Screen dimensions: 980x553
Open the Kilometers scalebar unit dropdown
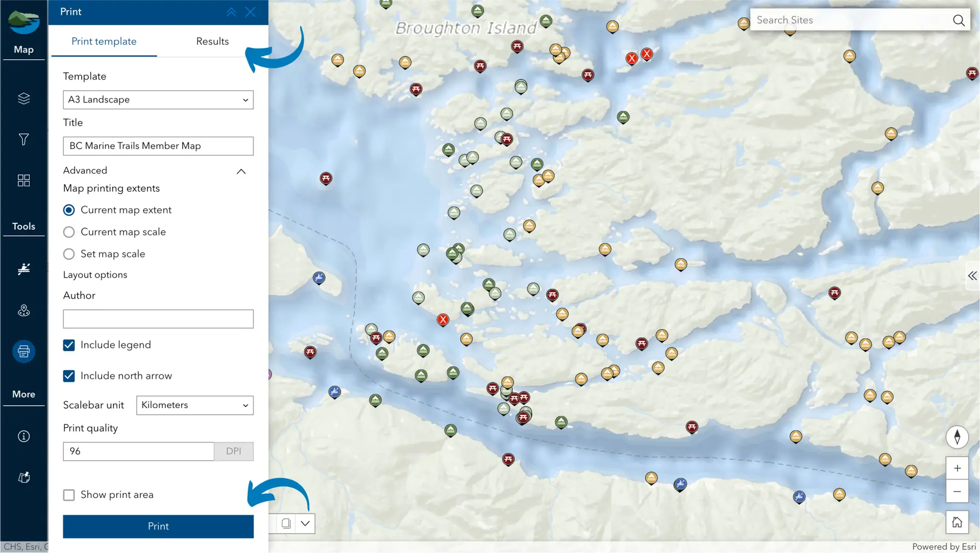[x=194, y=405]
